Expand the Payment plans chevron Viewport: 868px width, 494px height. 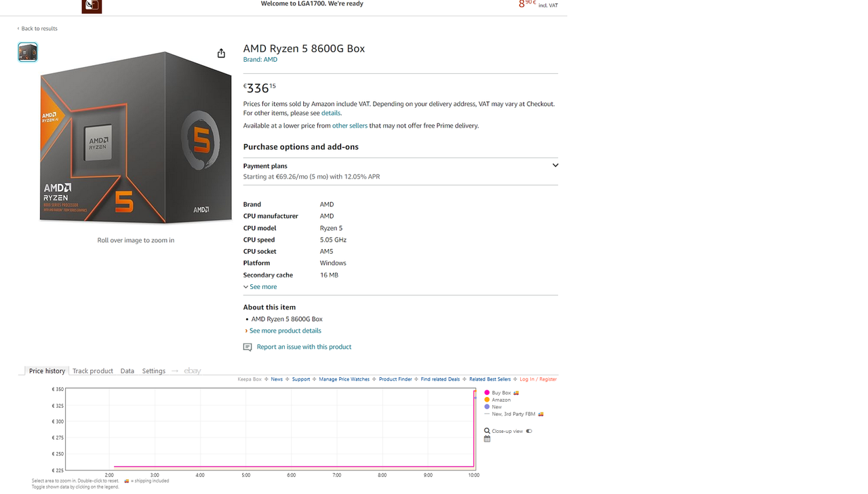tap(555, 166)
